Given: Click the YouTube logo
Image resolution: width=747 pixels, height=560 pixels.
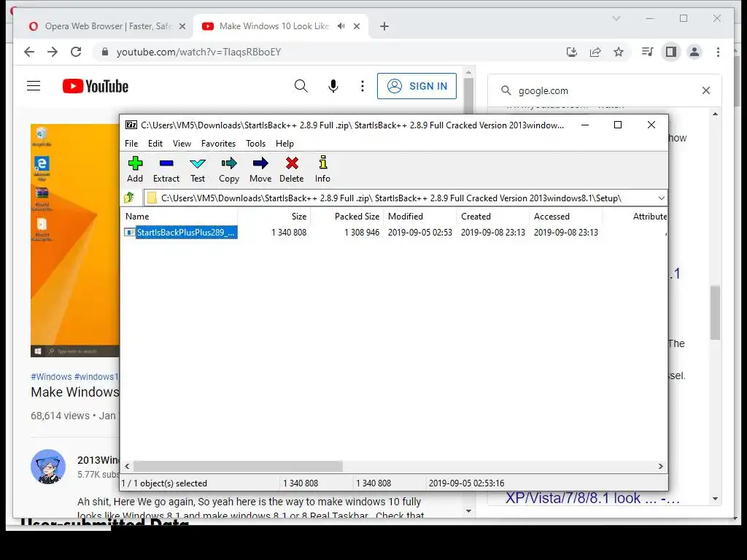Looking at the screenshot, I should [x=96, y=86].
